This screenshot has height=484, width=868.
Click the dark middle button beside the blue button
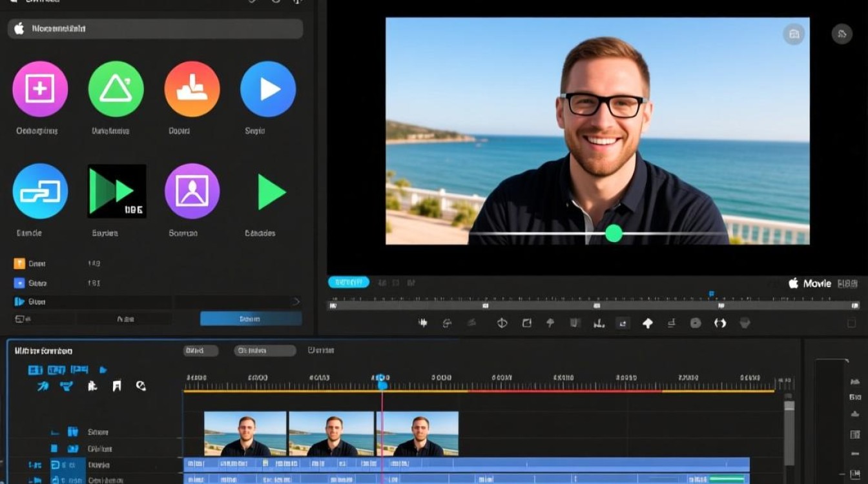coord(125,319)
